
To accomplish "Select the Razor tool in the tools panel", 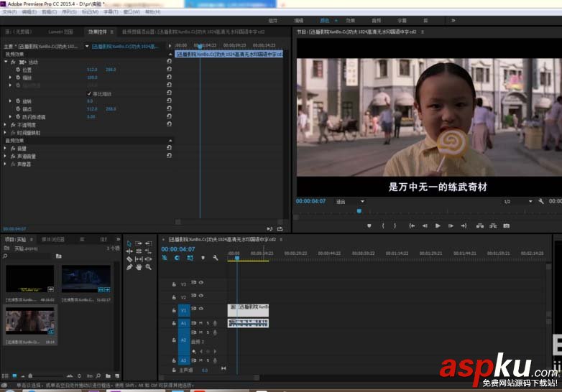I will [x=129, y=259].
